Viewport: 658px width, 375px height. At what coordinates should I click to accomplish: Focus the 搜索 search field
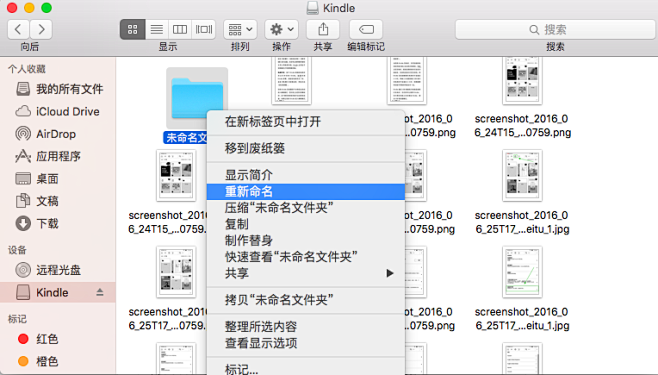click(x=555, y=29)
